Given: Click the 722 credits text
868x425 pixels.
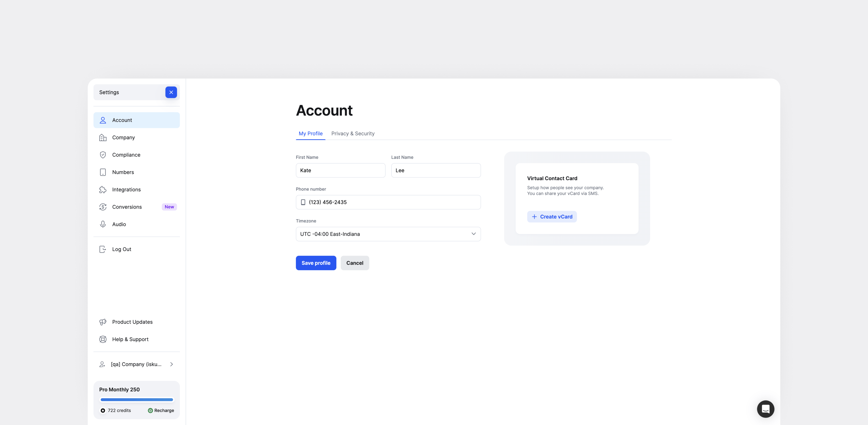Looking at the screenshot, I should point(119,410).
